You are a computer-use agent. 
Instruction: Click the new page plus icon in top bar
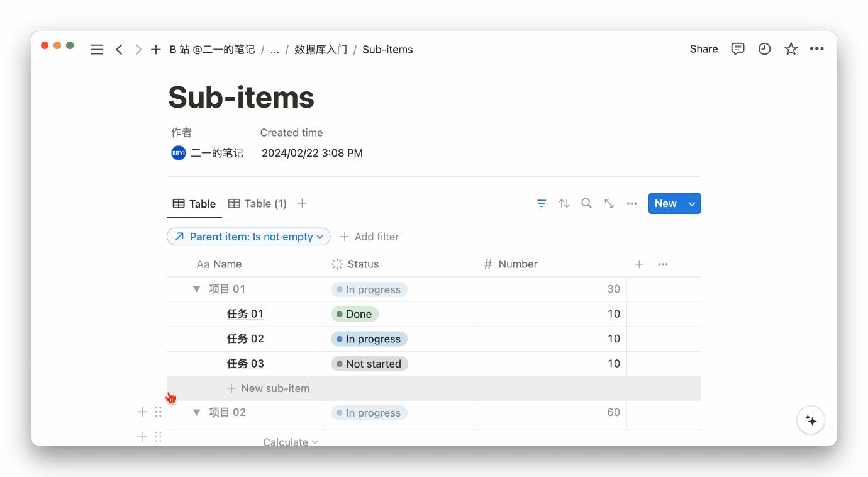(156, 50)
